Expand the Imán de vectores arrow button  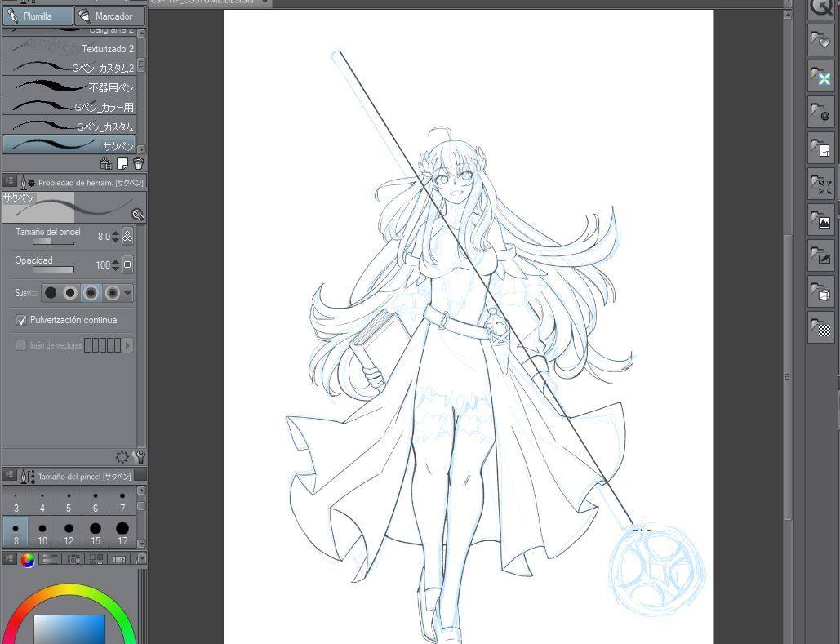click(127, 345)
